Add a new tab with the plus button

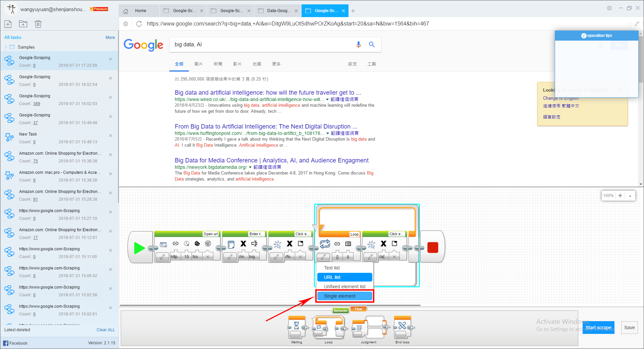[x=353, y=11]
